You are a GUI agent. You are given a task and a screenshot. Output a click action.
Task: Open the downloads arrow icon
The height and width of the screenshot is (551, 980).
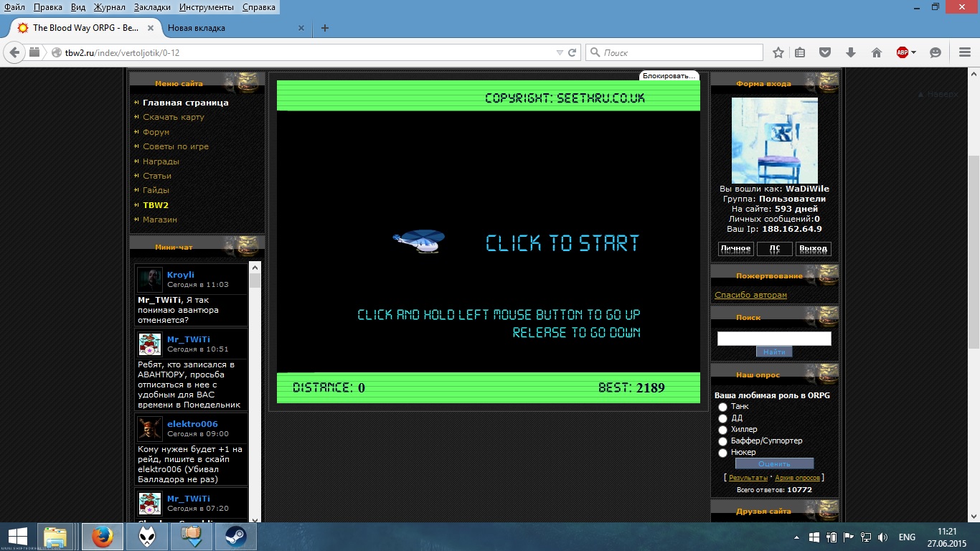click(x=851, y=52)
